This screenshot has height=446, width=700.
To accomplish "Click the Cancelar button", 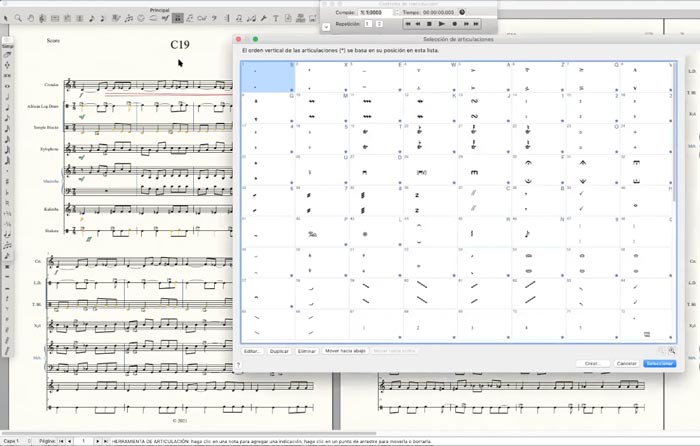I will (627, 363).
